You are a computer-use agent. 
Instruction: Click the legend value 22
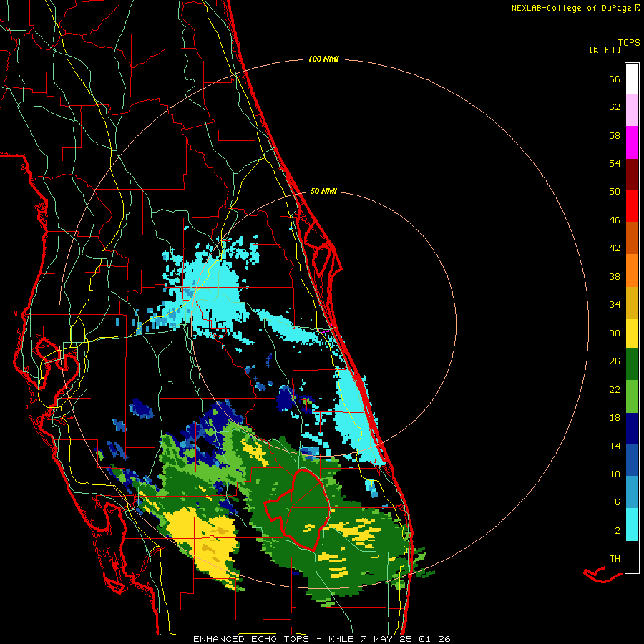615,389
